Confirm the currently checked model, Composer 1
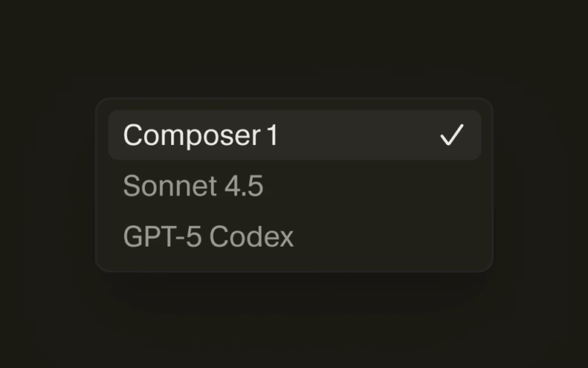The height and width of the screenshot is (368, 588). (294, 135)
